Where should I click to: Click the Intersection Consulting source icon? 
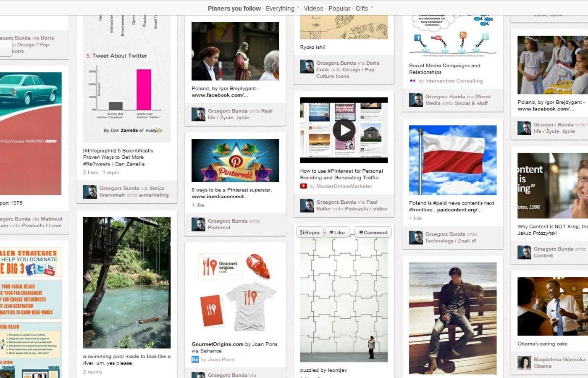pos(412,81)
